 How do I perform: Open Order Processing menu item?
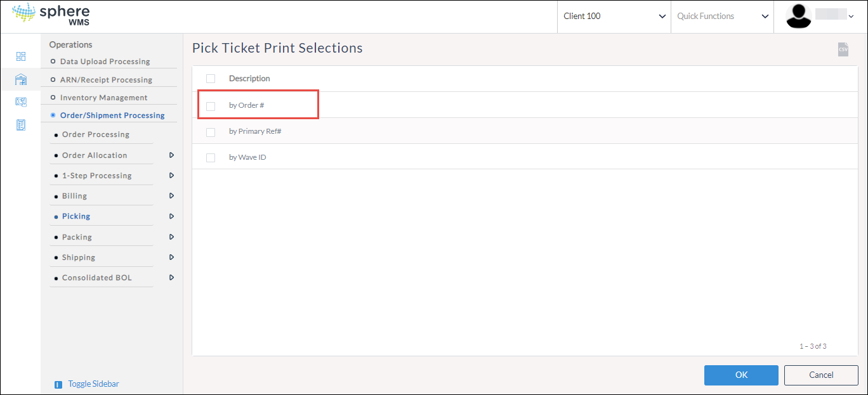[96, 134]
